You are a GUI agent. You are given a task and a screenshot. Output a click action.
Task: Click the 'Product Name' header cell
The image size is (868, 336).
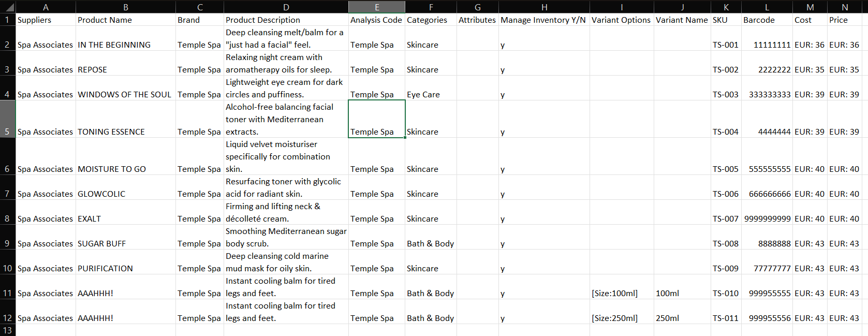pos(126,20)
